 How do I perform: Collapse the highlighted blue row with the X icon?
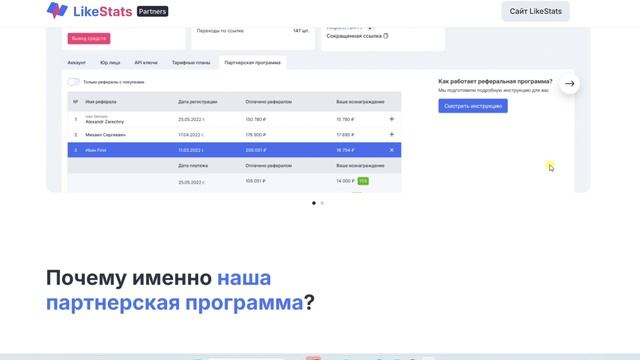[391, 150]
